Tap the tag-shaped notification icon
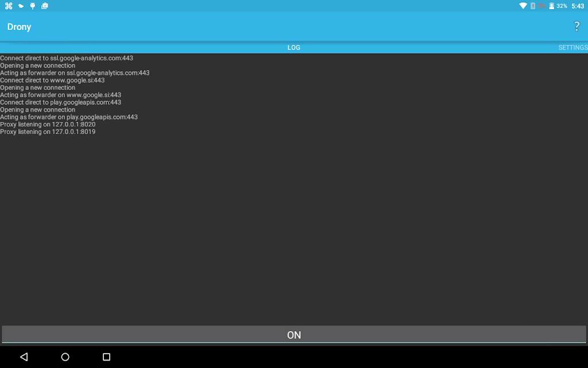 pos(21,6)
